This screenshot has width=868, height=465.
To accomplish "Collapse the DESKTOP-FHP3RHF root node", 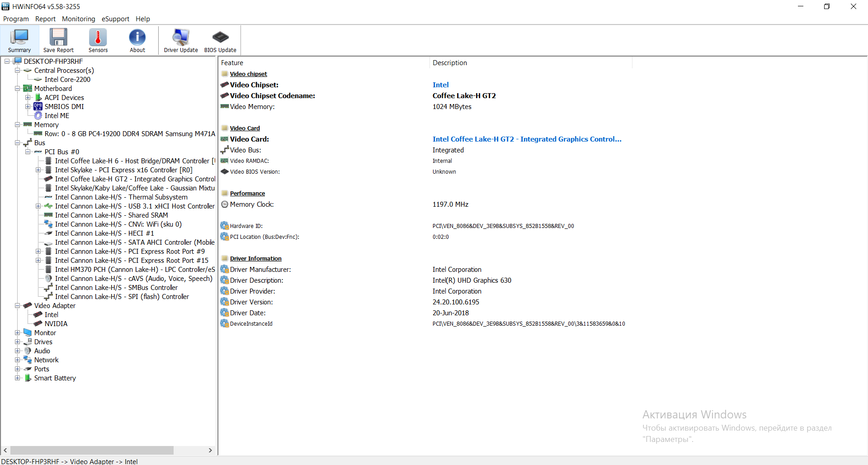I will 7,61.
